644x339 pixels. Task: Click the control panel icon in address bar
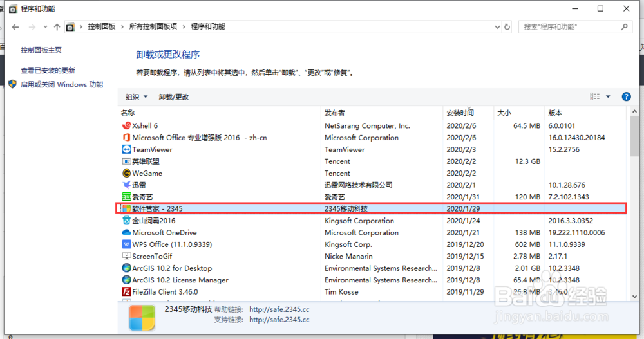pos(70,27)
